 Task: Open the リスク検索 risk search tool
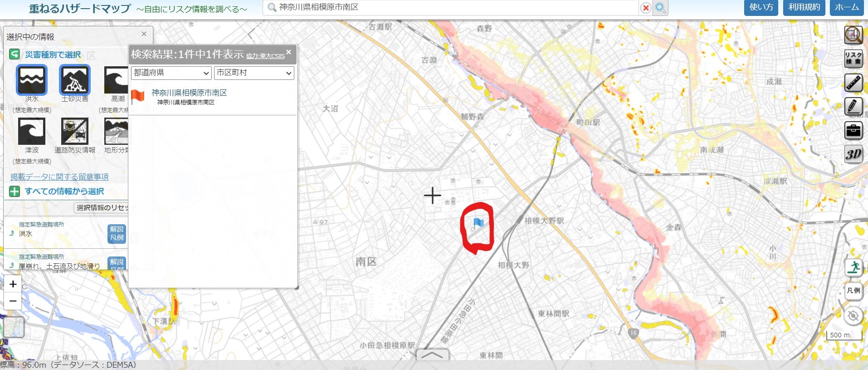[853, 59]
